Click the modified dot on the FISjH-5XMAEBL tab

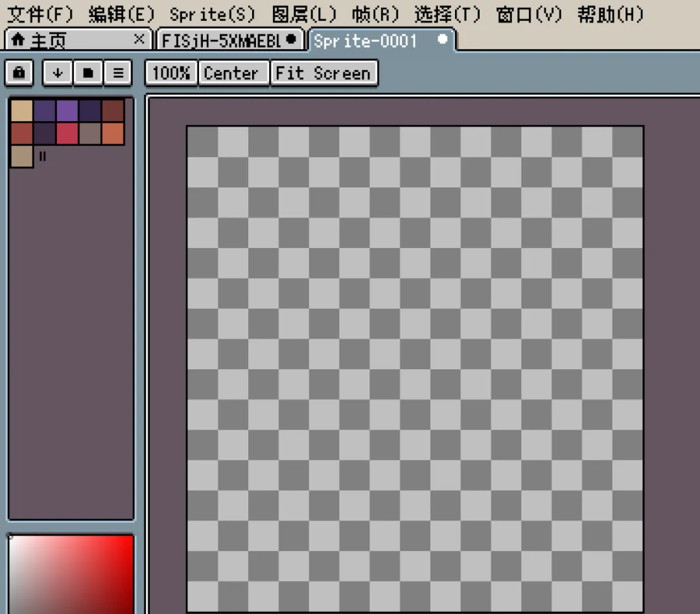coord(291,40)
